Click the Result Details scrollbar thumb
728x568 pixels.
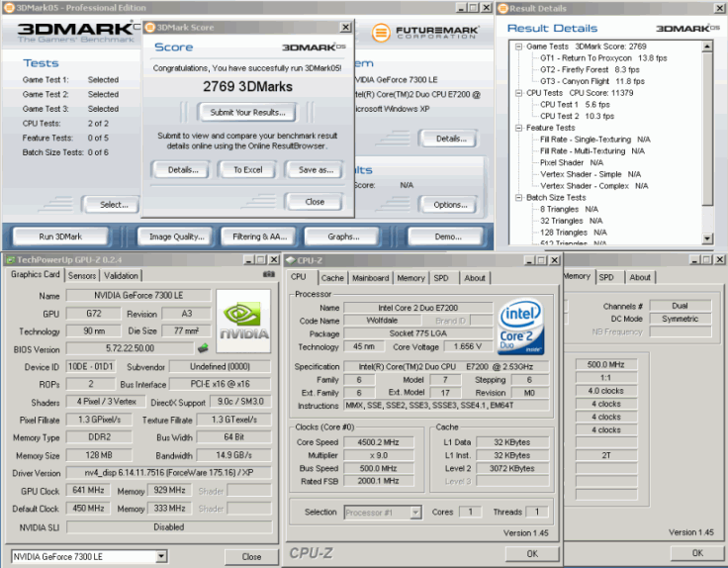(x=707, y=129)
